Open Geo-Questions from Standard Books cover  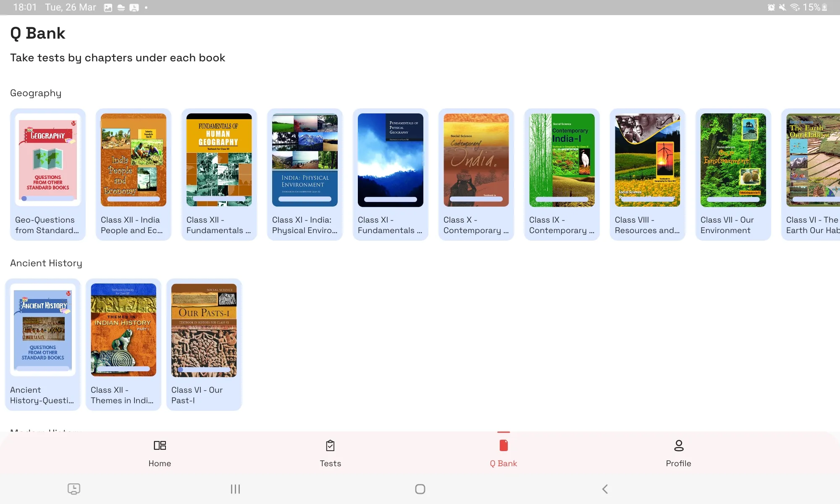pos(48,160)
